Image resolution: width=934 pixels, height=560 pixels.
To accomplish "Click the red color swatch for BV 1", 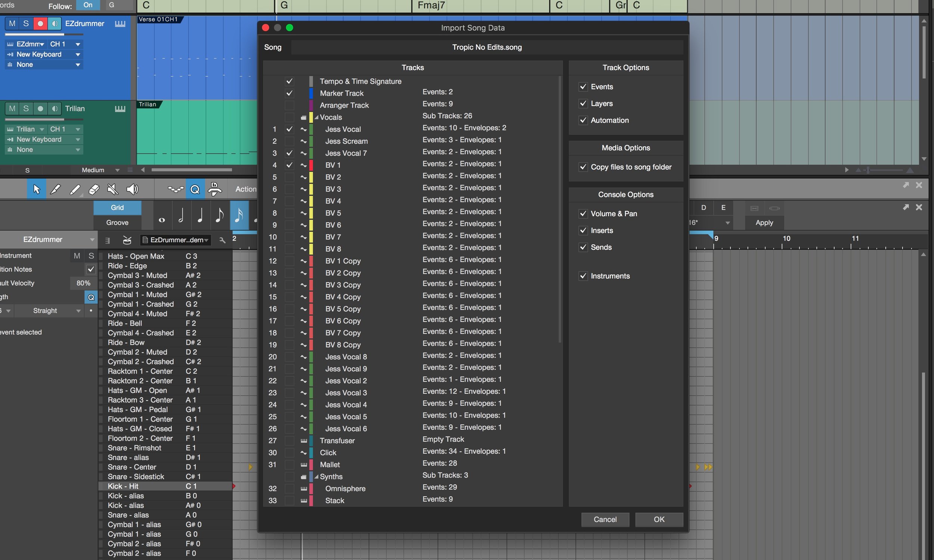I will tap(311, 165).
